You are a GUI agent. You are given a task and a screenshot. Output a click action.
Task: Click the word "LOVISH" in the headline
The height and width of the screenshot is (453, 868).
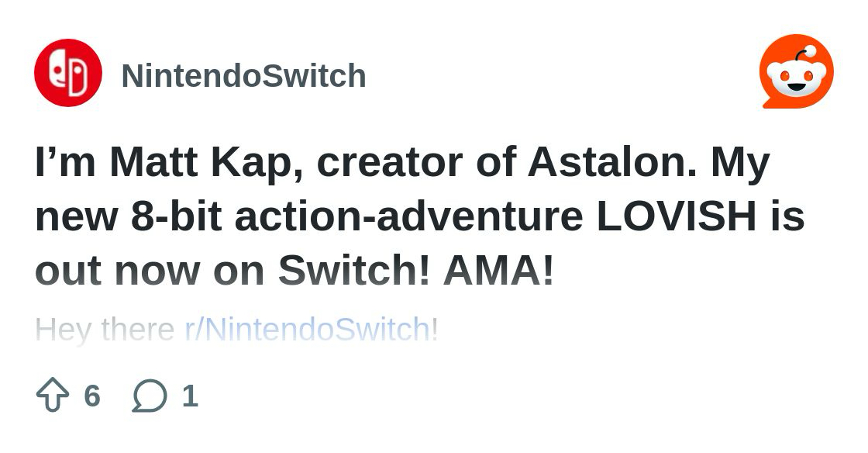[x=676, y=217]
